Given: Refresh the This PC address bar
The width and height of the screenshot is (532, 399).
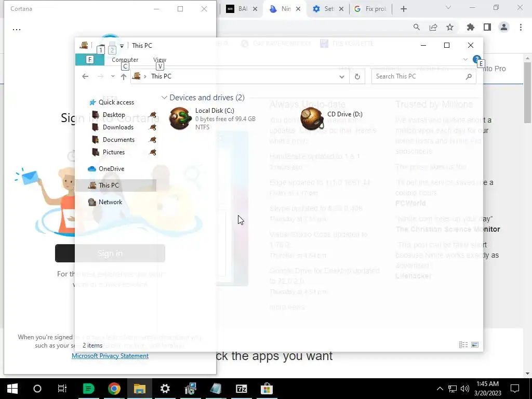Looking at the screenshot, I should (x=357, y=76).
